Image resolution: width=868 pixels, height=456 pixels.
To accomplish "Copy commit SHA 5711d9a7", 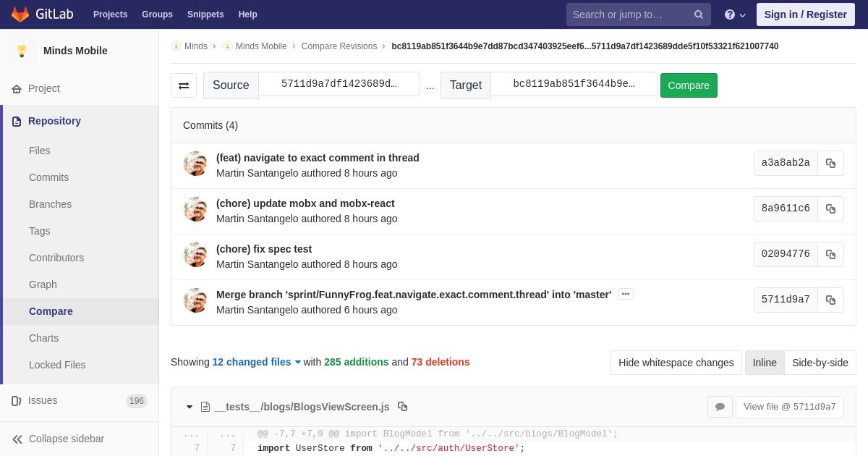I will [830, 300].
